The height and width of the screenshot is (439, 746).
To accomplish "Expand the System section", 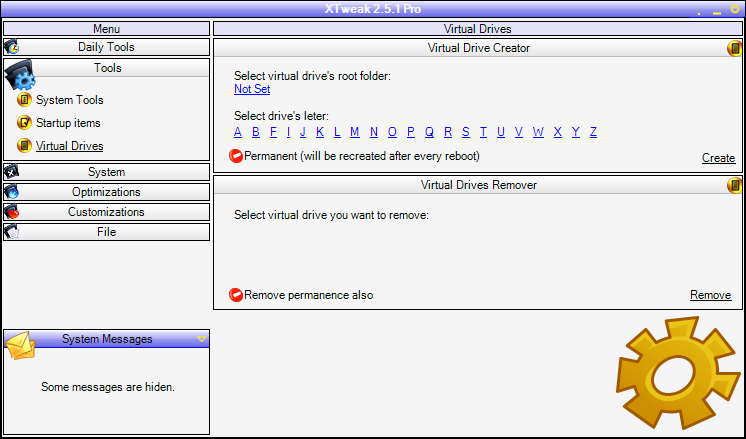I will coord(107,172).
